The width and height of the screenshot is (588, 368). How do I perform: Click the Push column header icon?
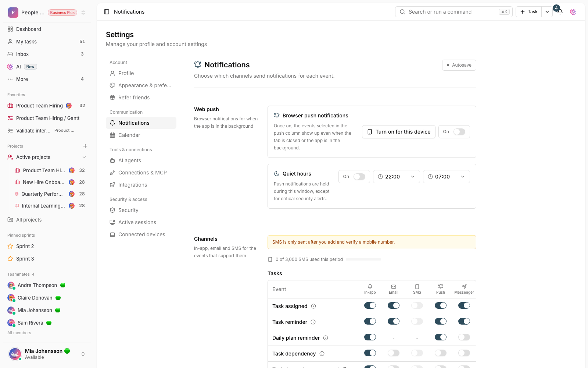441,286
